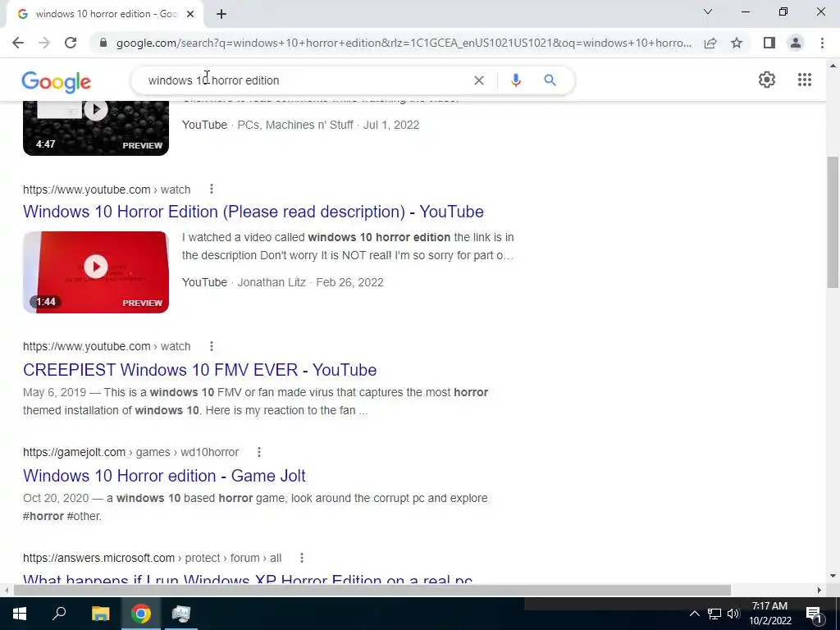The image size is (840, 630).
Task: Open the Chrome profile avatar
Action: pos(796,43)
